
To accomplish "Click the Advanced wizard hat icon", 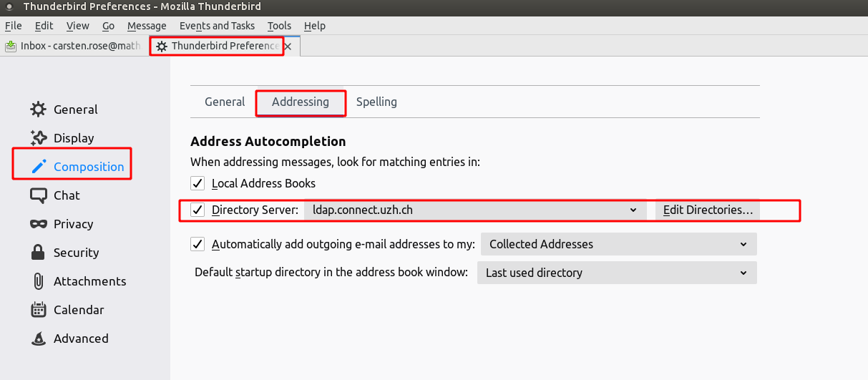I will click(38, 338).
